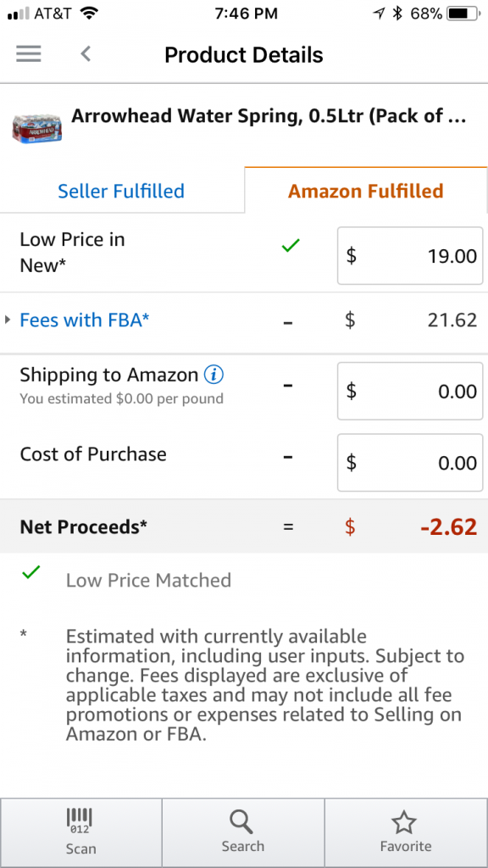Tap Low Price Matched green checkmark
The height and width of the screenshot is (868, 488).
tap(31, 572)
